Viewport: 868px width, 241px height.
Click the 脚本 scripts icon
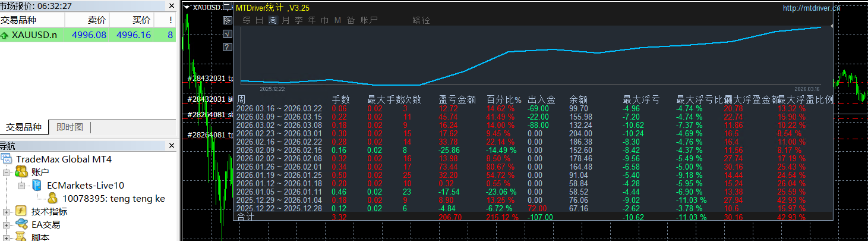pyautogui.click(x=21, y=237)
